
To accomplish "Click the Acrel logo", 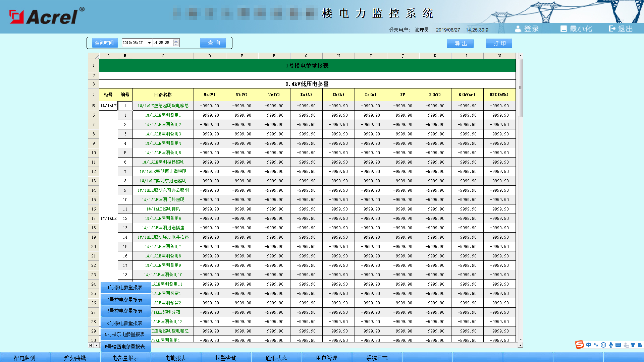I will tap(47, 16).
